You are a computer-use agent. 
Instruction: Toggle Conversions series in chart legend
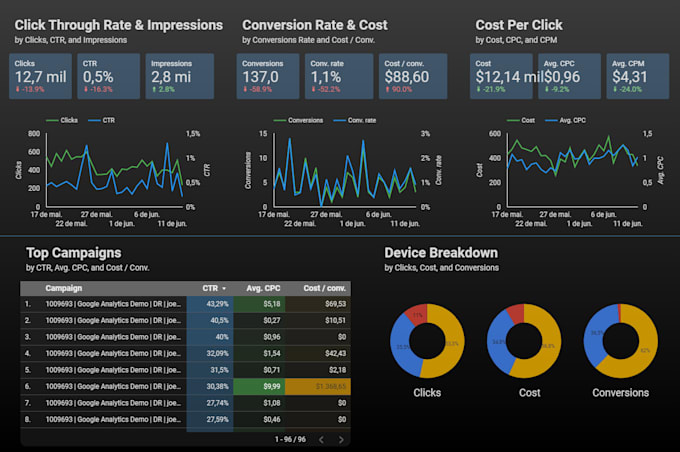coord(298,120)
